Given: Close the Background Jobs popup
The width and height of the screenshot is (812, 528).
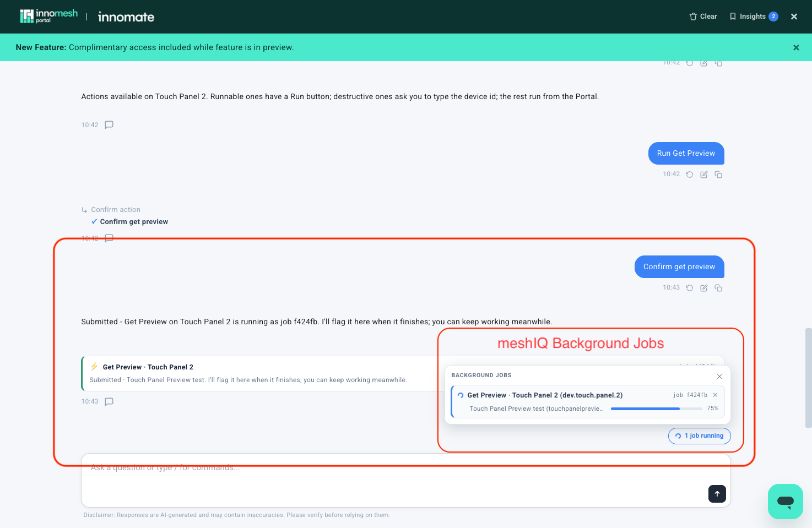Looking at the screenshot, I should (719, 377).
